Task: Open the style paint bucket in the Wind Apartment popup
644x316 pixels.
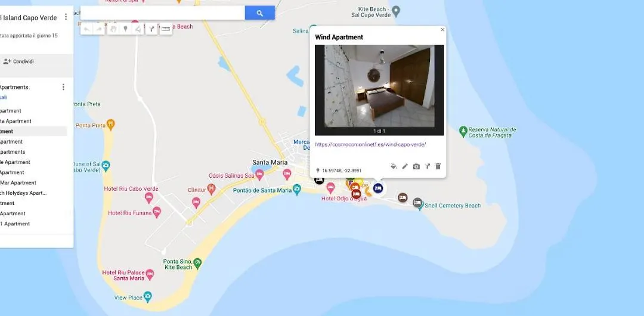Action: (x=394, y=166)
